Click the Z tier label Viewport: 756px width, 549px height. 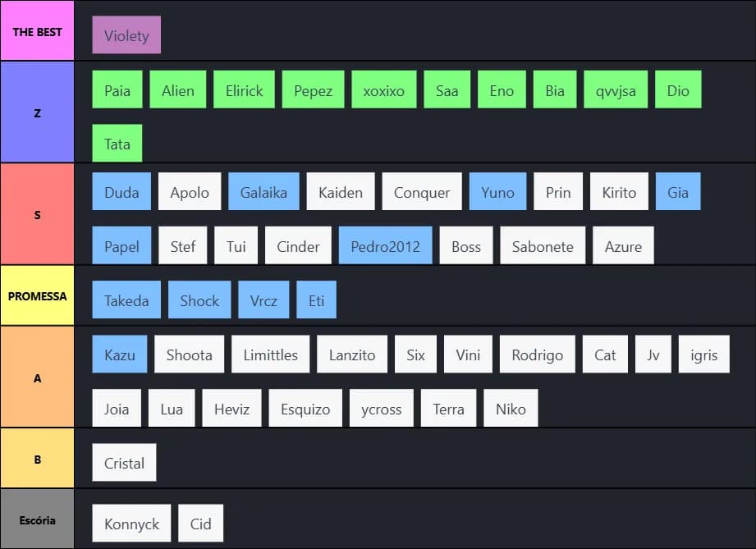37,113
